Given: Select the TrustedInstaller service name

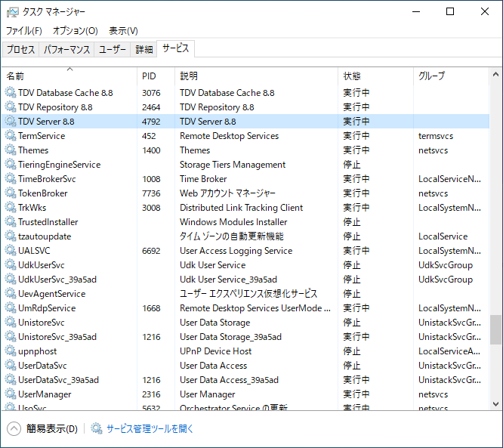Looking at the screenshot, I should (48, 222).
